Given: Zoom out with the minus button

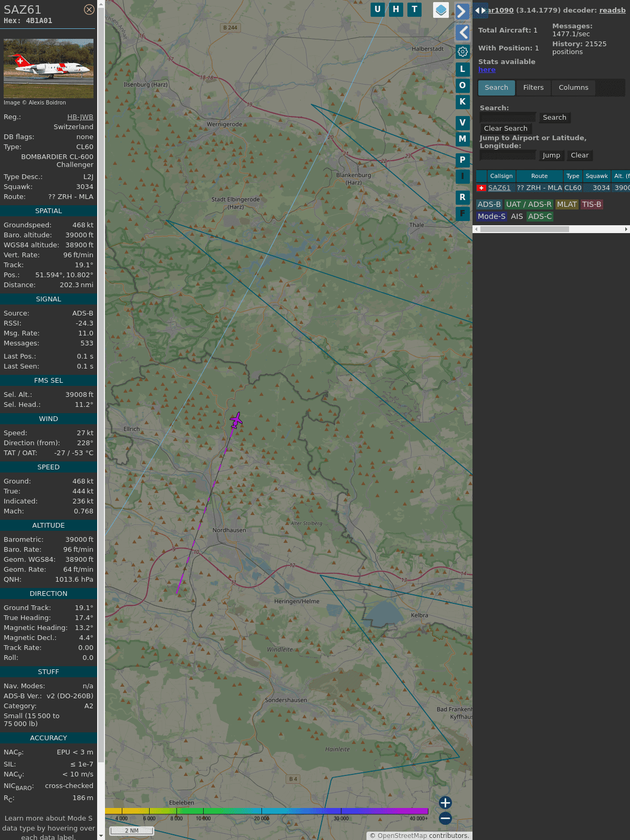Looking at the screenshot, I should click(445, 818).
